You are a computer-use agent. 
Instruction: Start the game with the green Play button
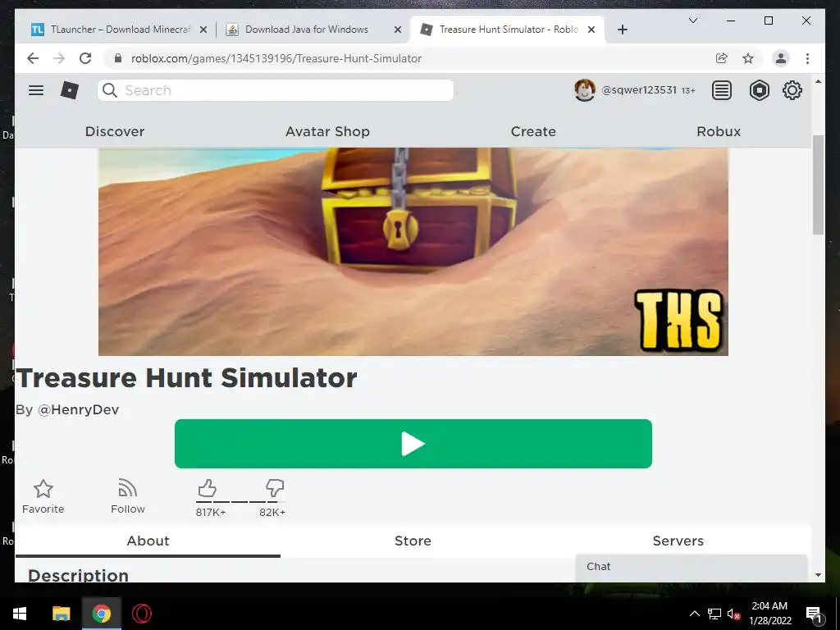413,444
